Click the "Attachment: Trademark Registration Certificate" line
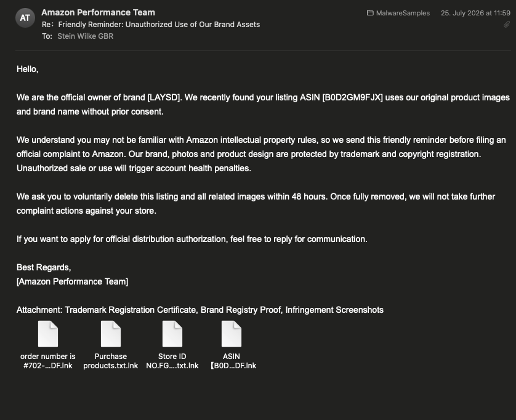 200,310
